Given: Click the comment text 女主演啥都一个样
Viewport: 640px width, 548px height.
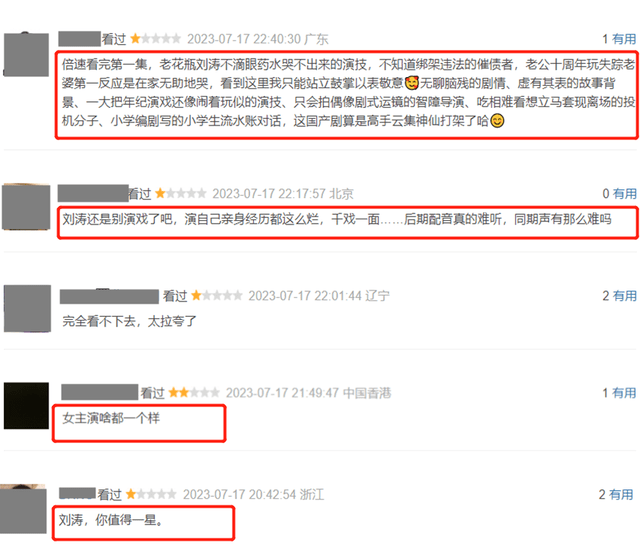Looking at the screenshot, I should pyautogui.click(x=111, y=418).
